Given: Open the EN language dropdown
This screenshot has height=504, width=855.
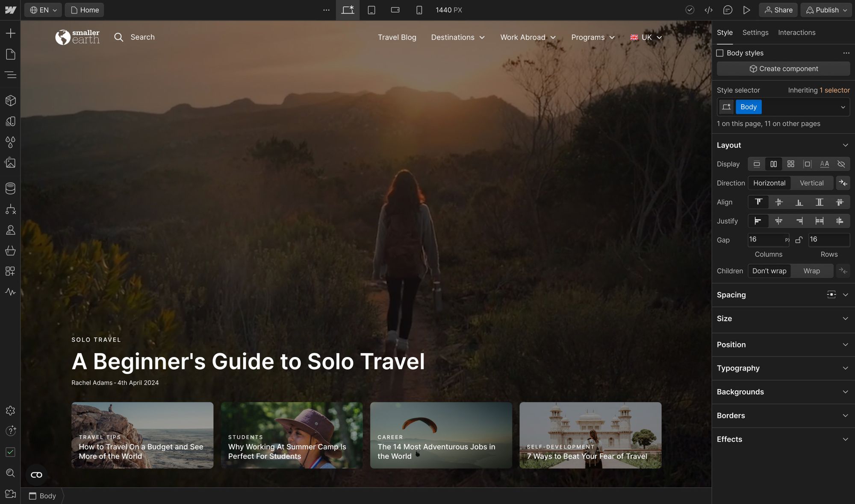Looking at the screenshot, I should (42, 10).
